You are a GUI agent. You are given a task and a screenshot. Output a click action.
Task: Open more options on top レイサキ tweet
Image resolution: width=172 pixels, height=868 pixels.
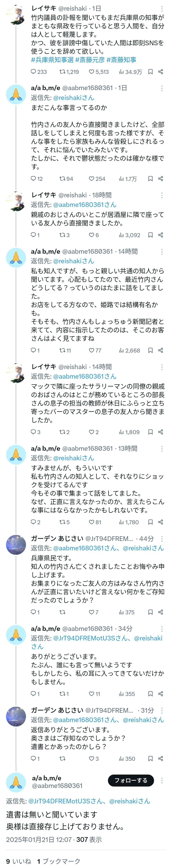[x=162, y=8]
